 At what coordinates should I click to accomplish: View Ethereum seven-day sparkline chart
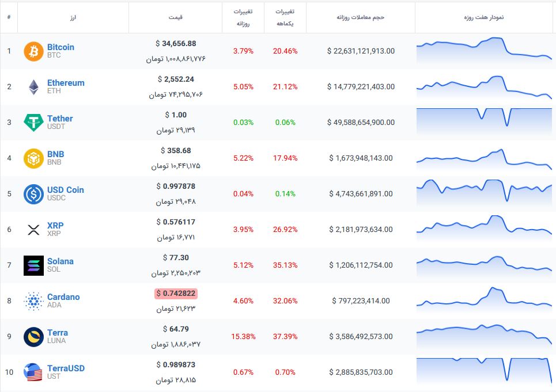click(484, 87)
